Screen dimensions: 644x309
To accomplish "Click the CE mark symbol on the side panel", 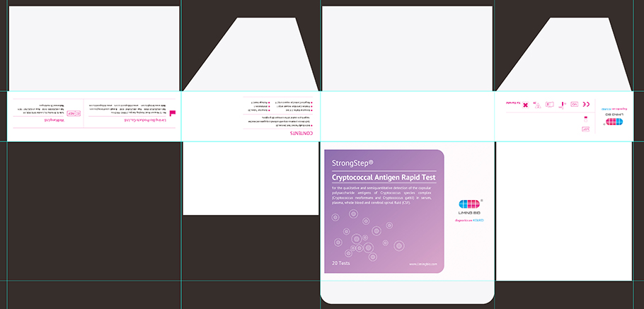I will [586, 104].
